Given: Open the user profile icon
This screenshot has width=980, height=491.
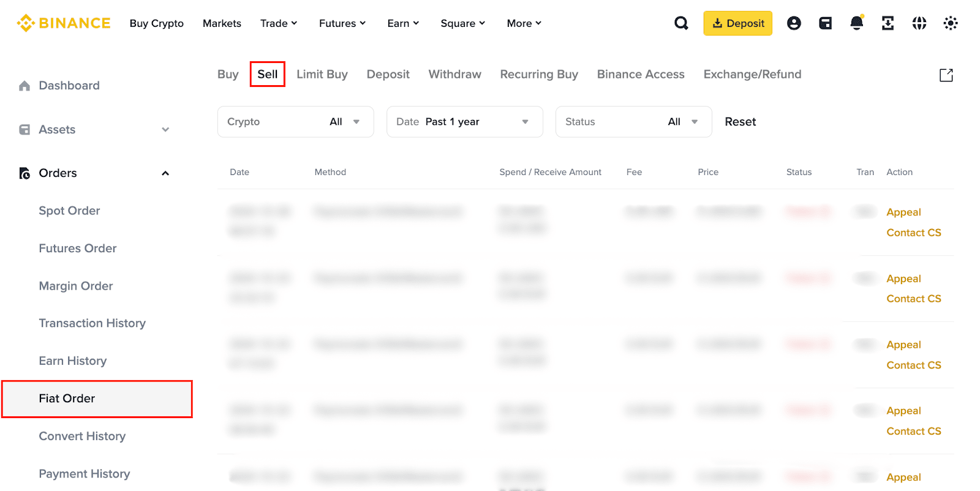Looking at the screenshot, I should (794, 23).
